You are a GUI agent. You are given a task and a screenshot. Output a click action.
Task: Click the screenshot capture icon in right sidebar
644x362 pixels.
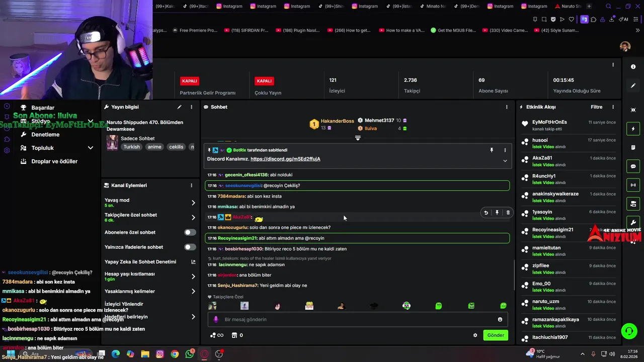pyautogui.click(x=633, y=110)
